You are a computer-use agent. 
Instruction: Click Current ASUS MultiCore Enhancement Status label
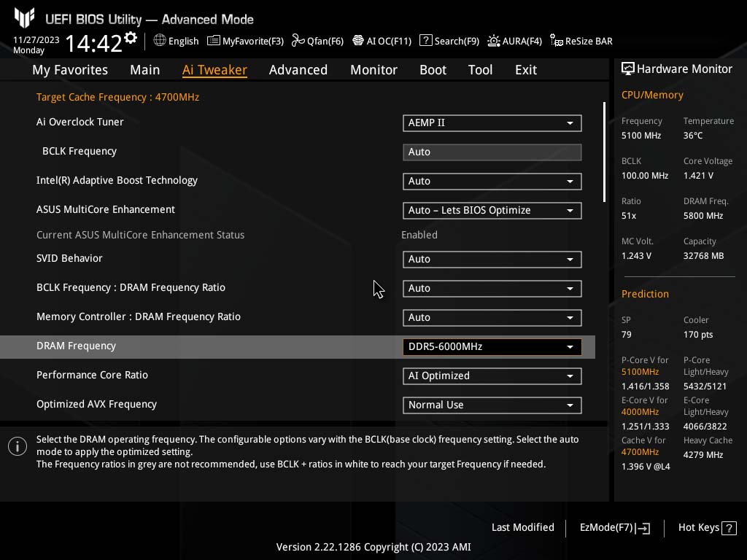click(x=140, y=235)
